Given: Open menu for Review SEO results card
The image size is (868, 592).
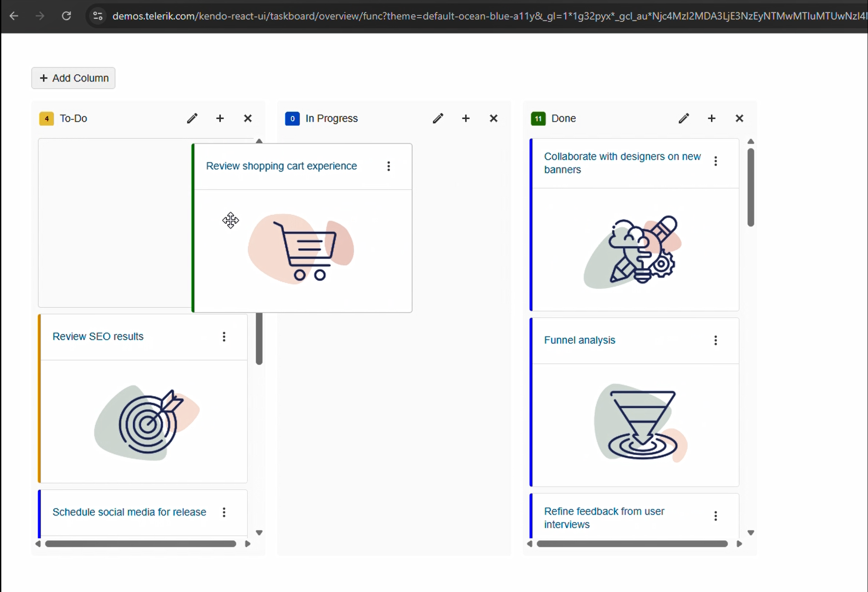Looking at the screenshot, I should point(224,337).
